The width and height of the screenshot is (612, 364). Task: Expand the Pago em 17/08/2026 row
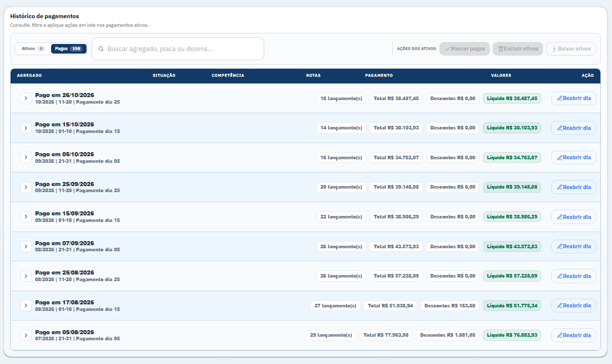click(26, 305)
